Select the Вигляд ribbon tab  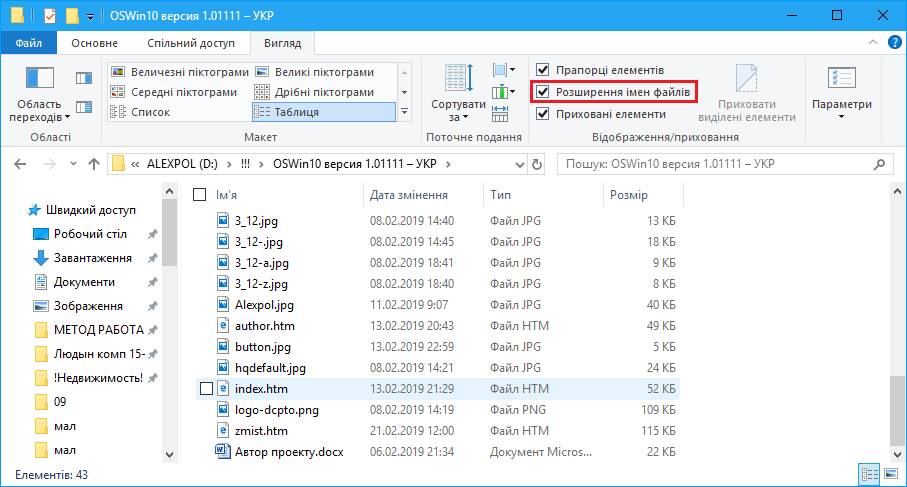282,43
